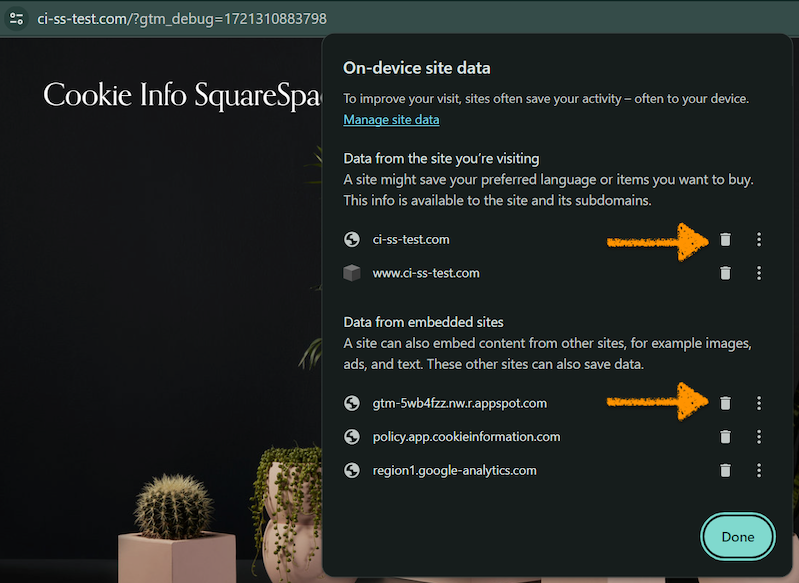The image size is (799, 583).
Task: Click the Data from embedded sites heading
Action: (423, 322)
